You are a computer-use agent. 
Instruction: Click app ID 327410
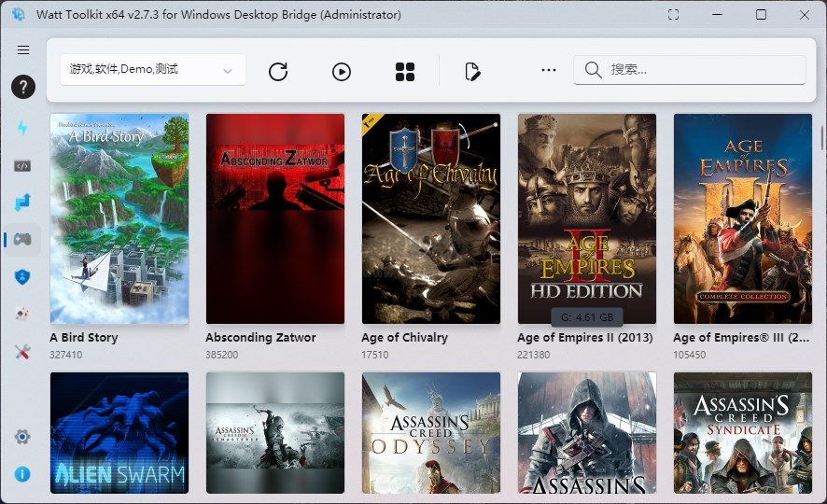(x=66, y=355)
